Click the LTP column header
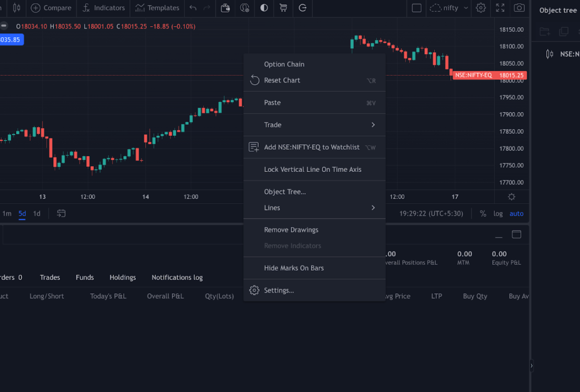The image size is (580, 392). point(436,296)
